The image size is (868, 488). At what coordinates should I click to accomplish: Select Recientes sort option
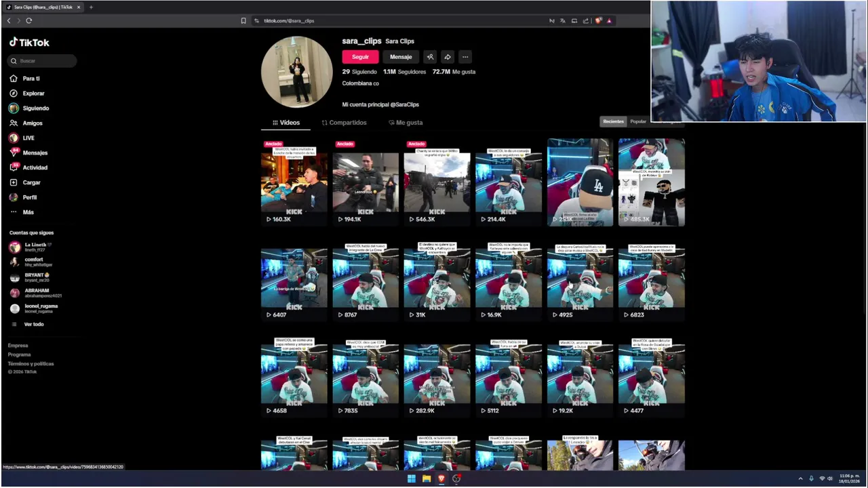tap(613, 121)
